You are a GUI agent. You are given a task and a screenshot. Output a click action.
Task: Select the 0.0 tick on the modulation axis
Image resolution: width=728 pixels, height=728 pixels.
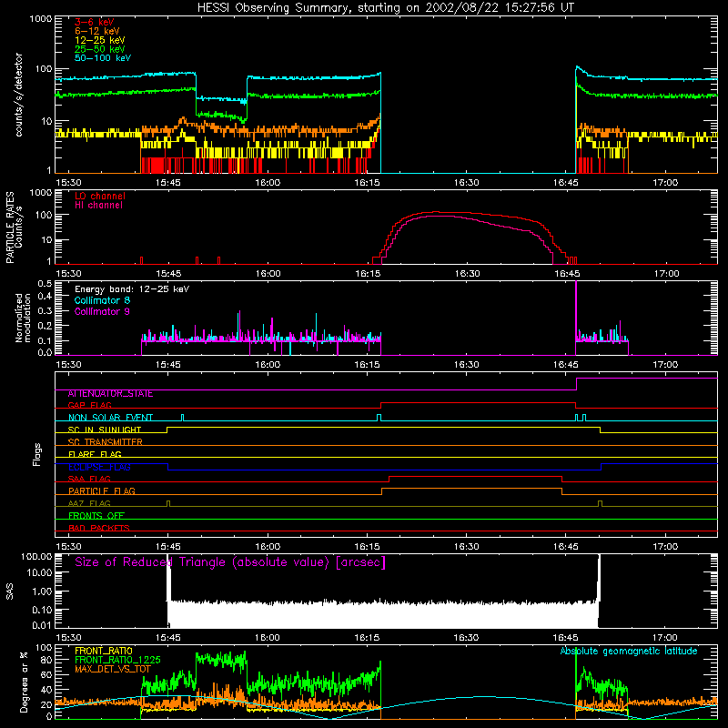45,353
